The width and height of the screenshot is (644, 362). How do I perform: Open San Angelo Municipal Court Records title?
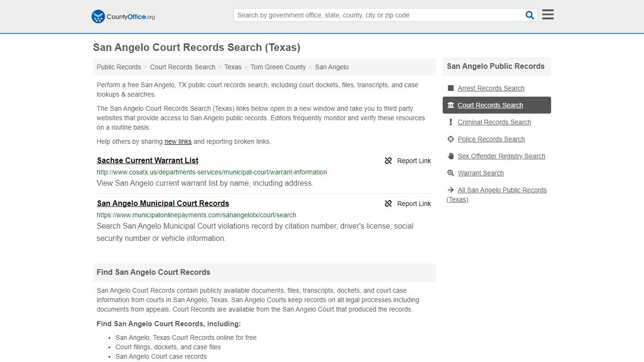click(x=163, y=203)
